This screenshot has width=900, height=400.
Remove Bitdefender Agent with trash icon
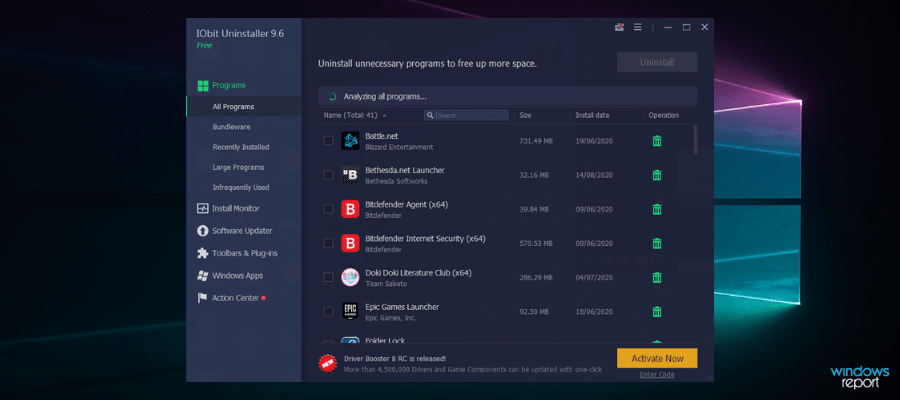pyautogui.click(x=657, y=209)
